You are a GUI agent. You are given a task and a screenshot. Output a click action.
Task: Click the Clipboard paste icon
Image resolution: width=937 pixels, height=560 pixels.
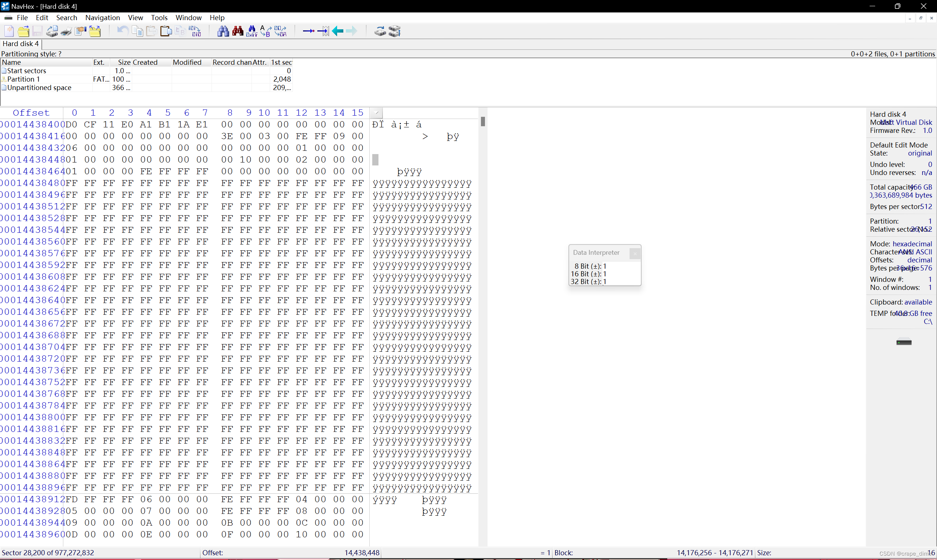(x=166, y=31)
